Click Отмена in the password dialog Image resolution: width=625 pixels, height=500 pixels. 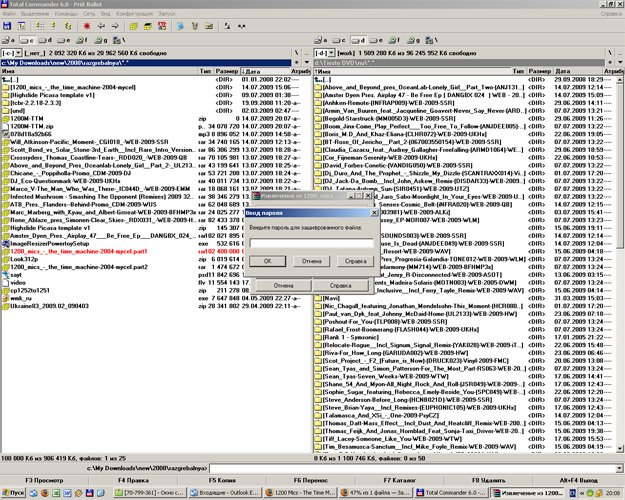click(x=311, y=261)
